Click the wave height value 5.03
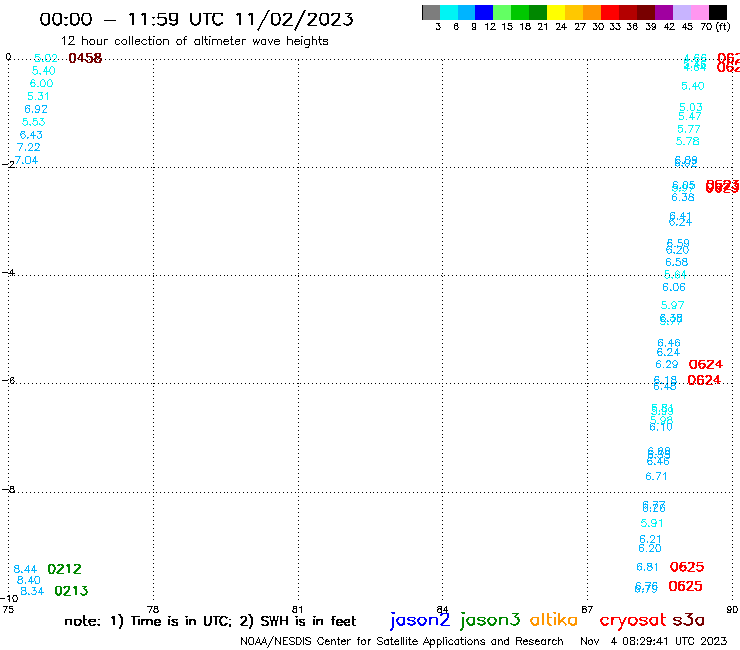The width and height of the screenshot is (740, 650). tap(691, 107)
